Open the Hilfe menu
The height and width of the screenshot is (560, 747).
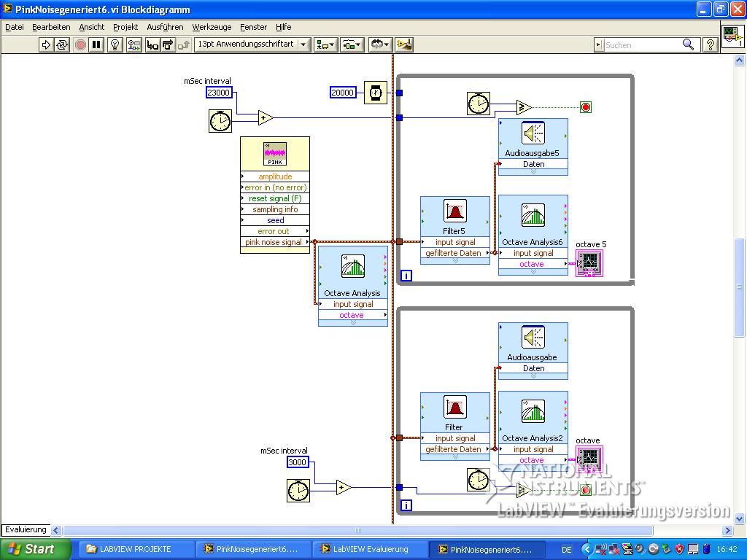(284, 27)
